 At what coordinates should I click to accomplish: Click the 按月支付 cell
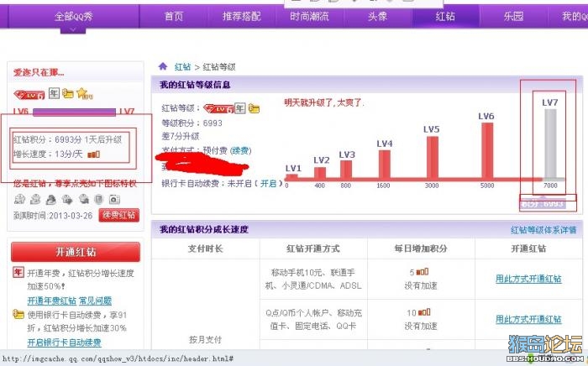206,339
